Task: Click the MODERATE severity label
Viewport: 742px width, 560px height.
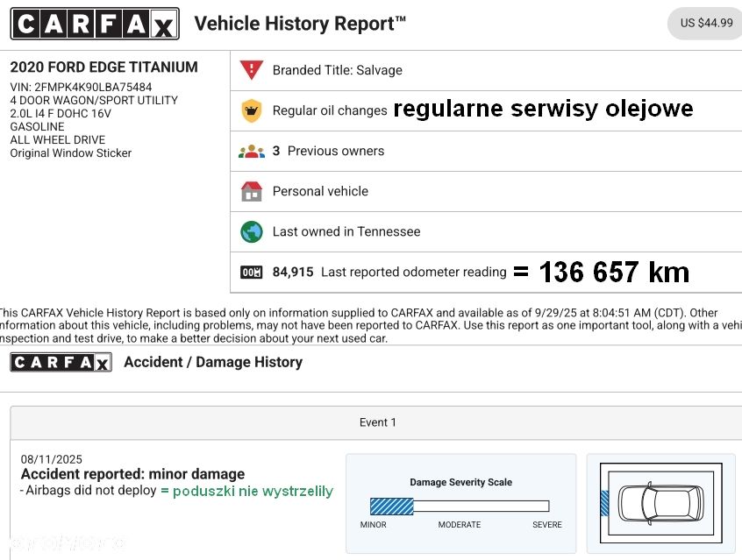Action: pyautogui.click(x=460, y=525)
